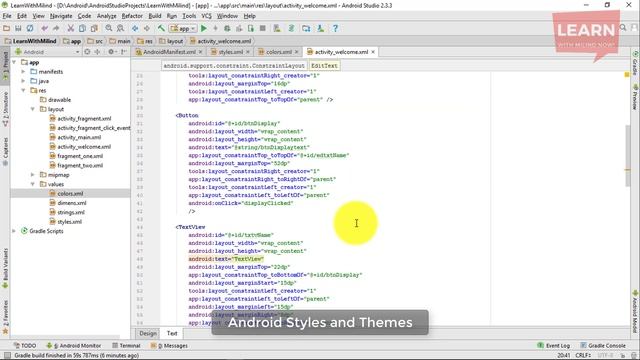Click the AVD Manager toolbar icon
640x360 pixels.
[x=277, y=28]
